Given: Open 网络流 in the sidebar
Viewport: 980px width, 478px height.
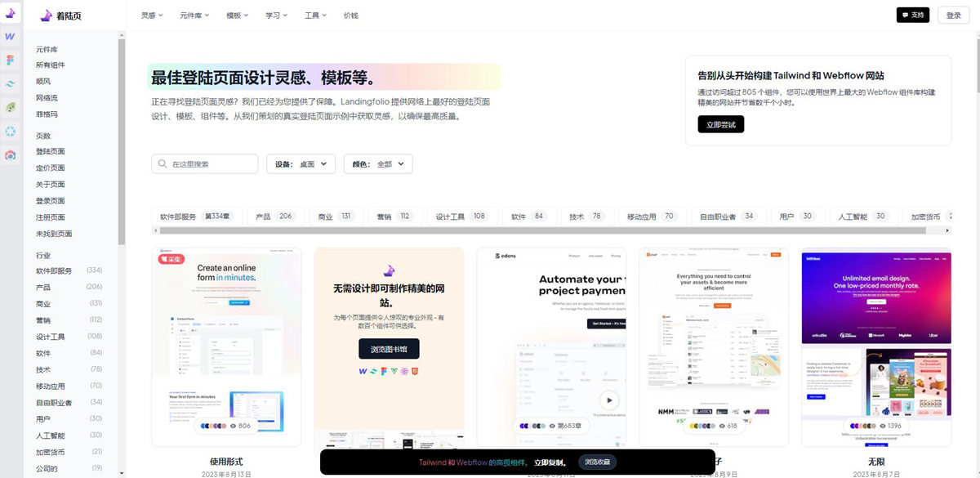Looking at the screenshot, I should (47, 98).
